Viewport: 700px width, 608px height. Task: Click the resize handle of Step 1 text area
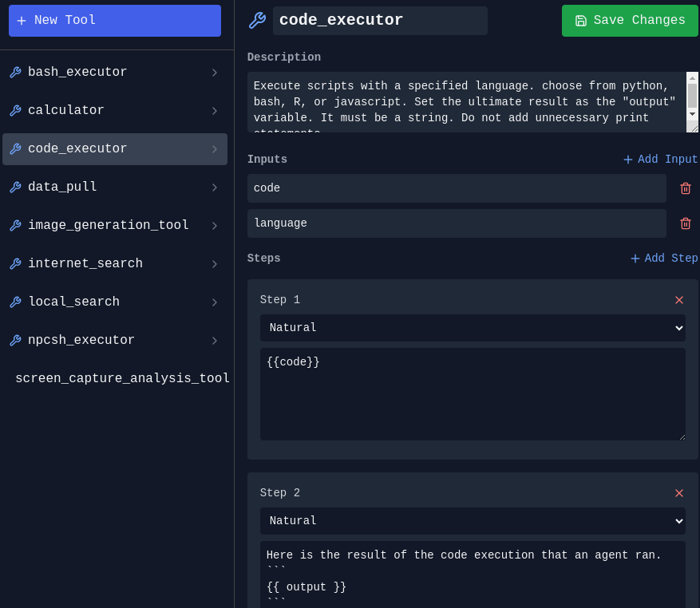tap(682, 437)
